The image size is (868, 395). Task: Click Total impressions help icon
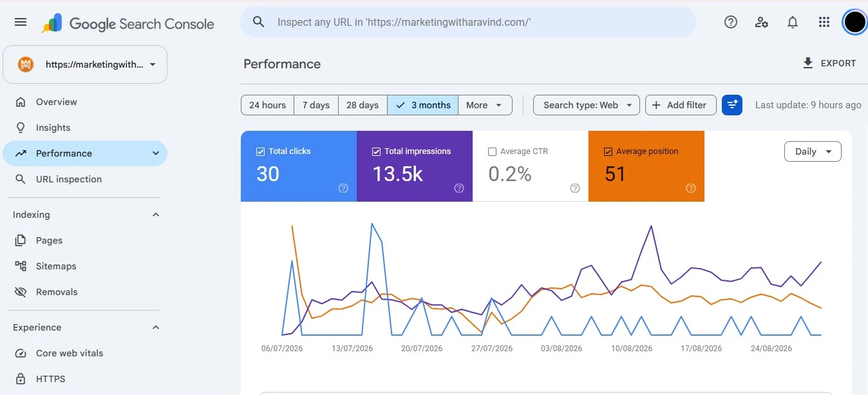[x=459, y=188]
